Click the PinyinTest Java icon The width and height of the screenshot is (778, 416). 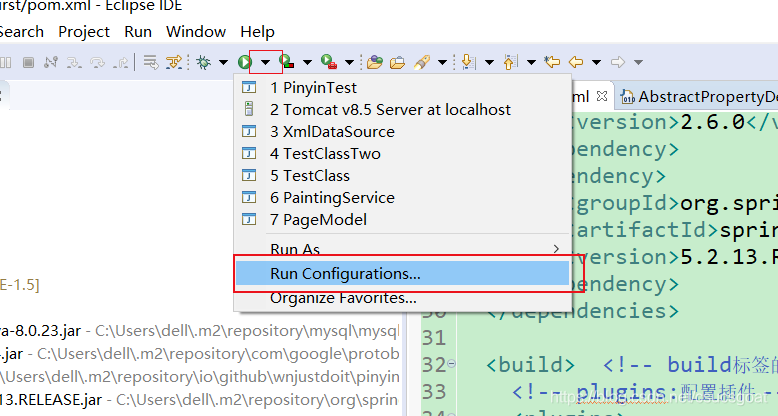[249, 87]
